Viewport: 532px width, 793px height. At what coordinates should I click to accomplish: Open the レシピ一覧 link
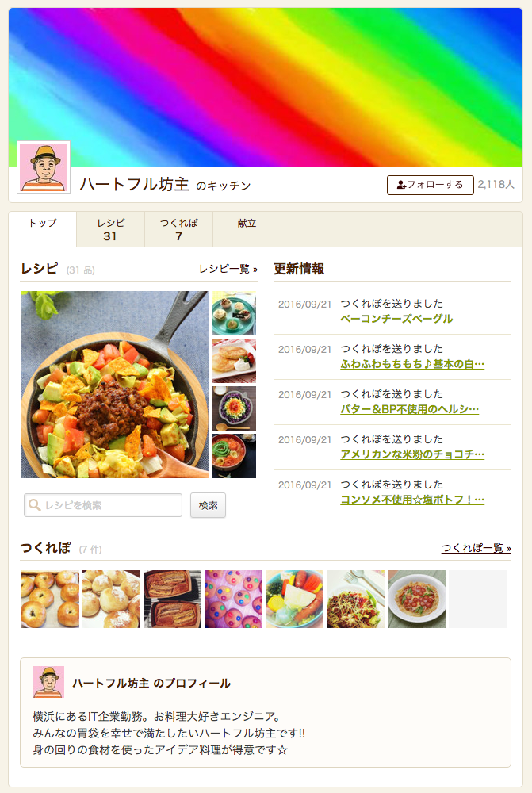tap(228, 269)
